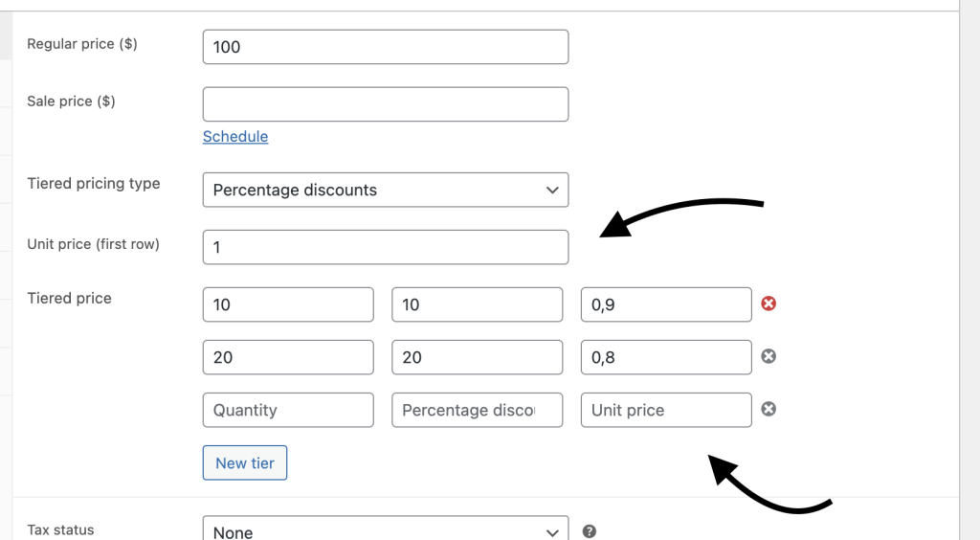Remove the first tier with red X icon

tap(768, 304)
